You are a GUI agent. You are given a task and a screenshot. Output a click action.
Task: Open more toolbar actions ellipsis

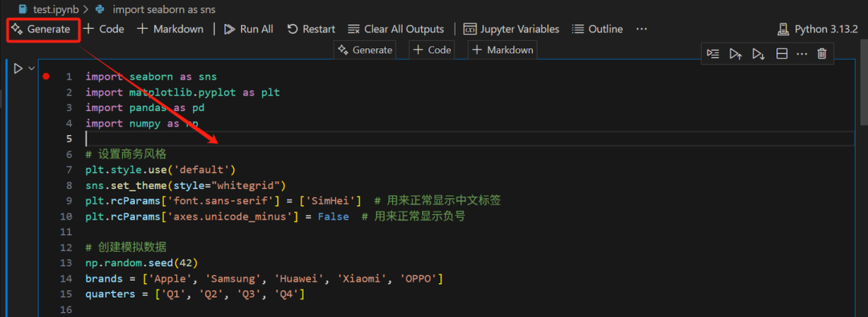coord(641,30)
